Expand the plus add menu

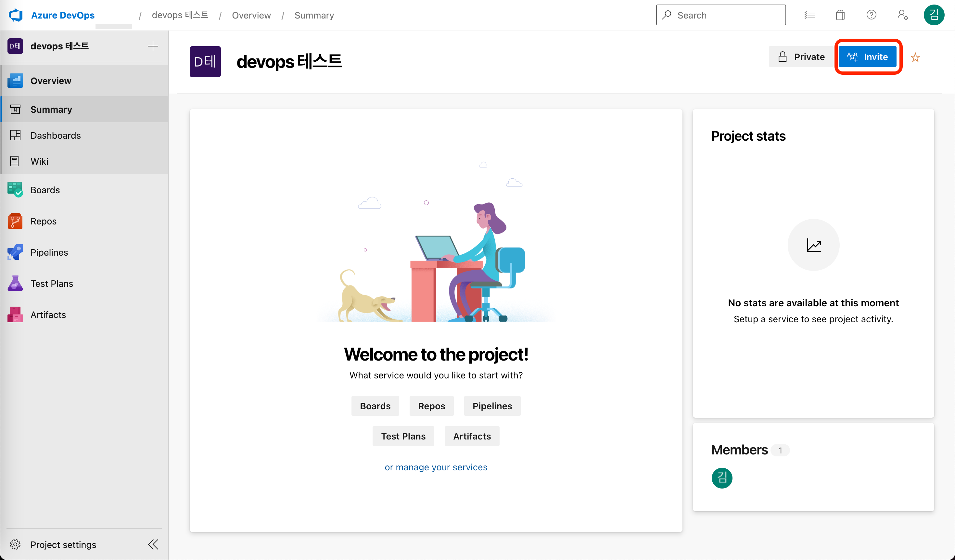tap(153, 46)
